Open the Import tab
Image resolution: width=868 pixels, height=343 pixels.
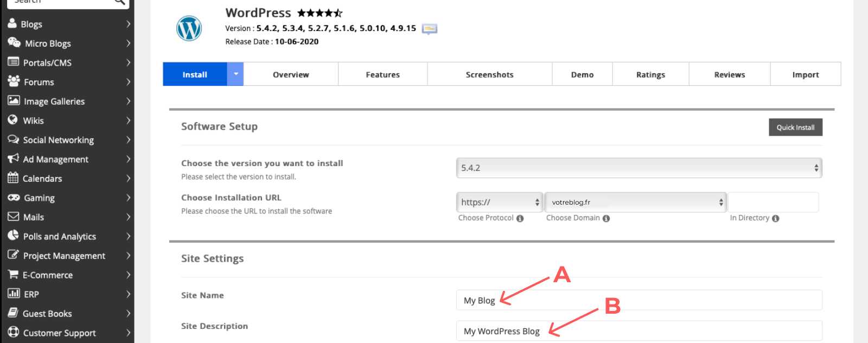click(x=806, y=74)
